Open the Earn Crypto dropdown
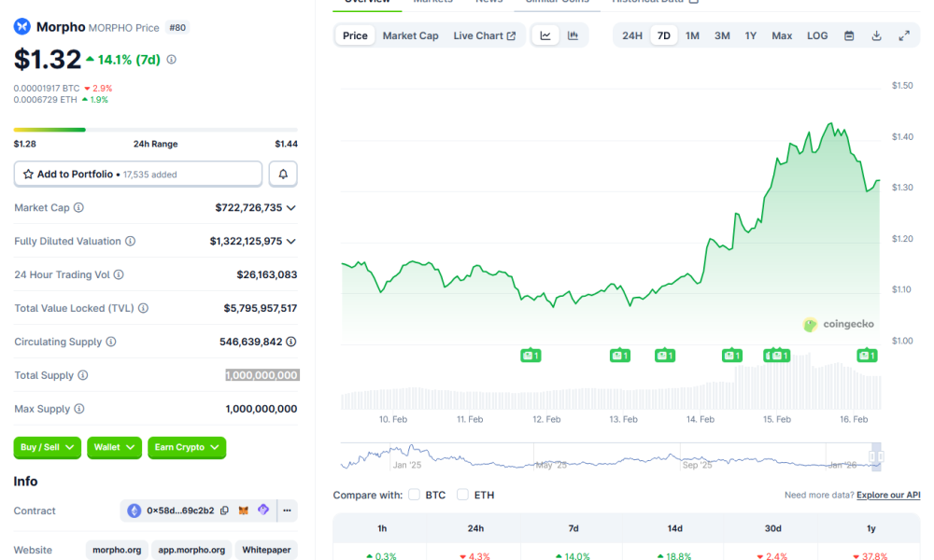 coord(186,448)
